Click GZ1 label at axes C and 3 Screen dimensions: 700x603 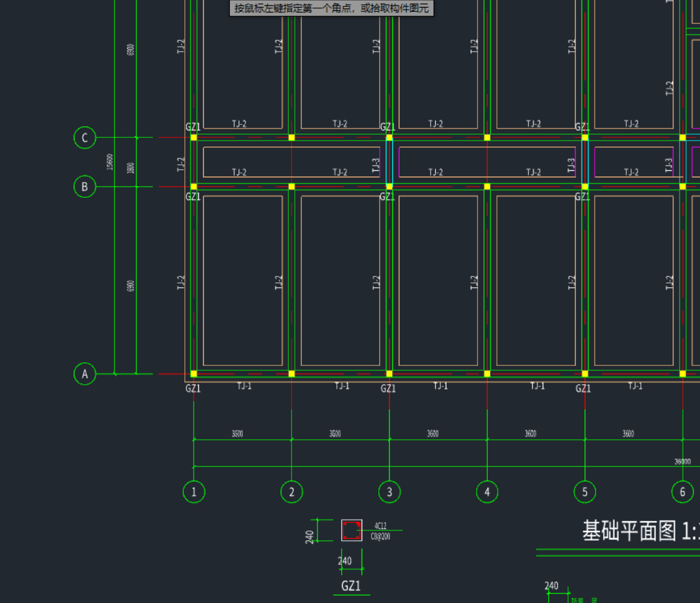388,127
